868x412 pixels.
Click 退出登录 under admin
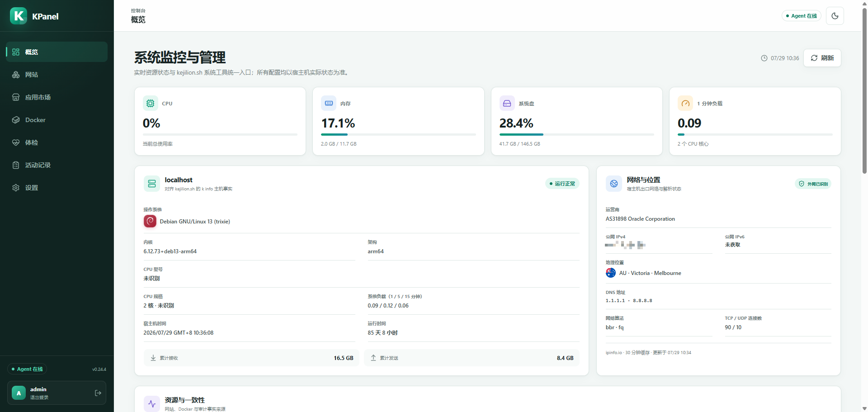[39, 398]
